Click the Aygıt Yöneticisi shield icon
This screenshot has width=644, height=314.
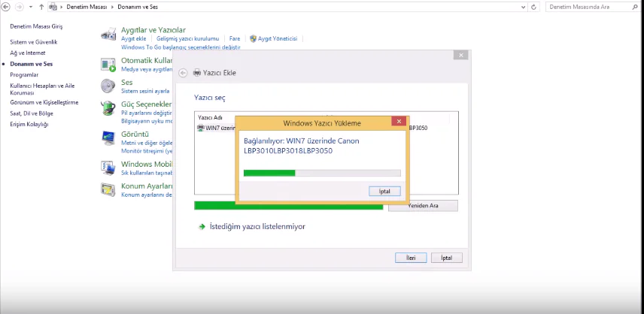pyautogui.click(x=253, y=38)
